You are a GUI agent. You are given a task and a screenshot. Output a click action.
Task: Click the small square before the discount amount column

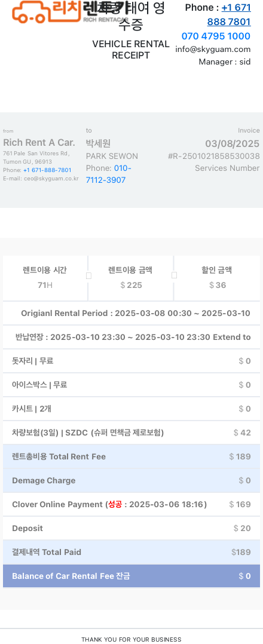pyautogui.click(x=174, y=275)
